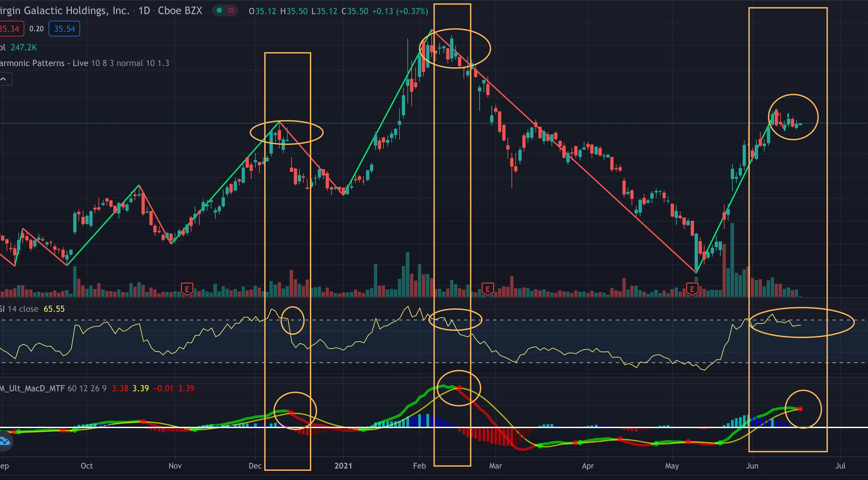Screen dimensions: 868x480
Task: Click the Jun label on the time axis
Action: tap(752, 466)
